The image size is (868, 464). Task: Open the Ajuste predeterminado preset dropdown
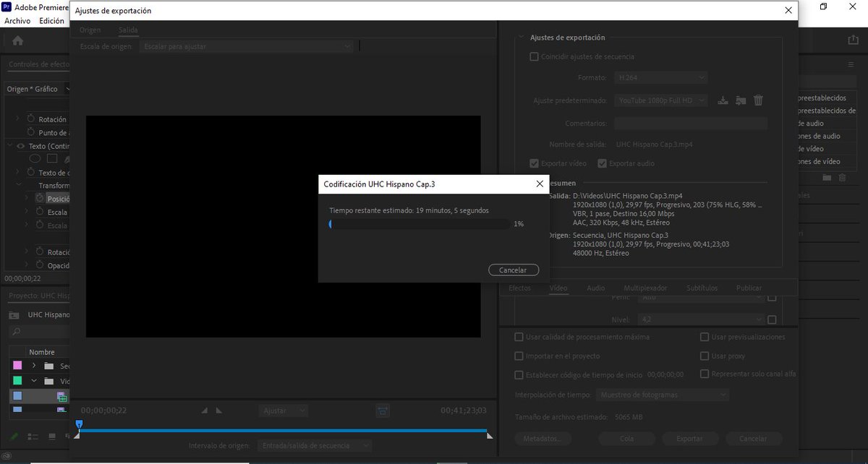(x=660, y=100)
